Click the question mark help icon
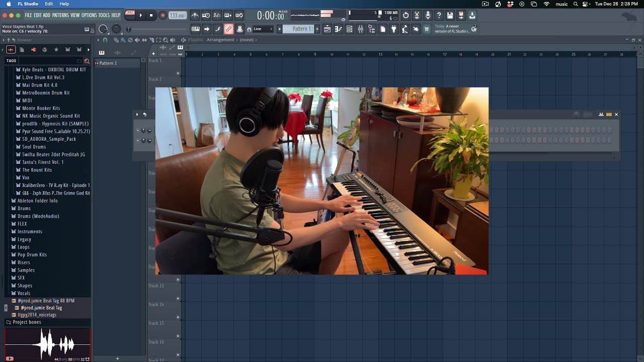The width and height of the screenshot is (644, 362). click(439, 16)
